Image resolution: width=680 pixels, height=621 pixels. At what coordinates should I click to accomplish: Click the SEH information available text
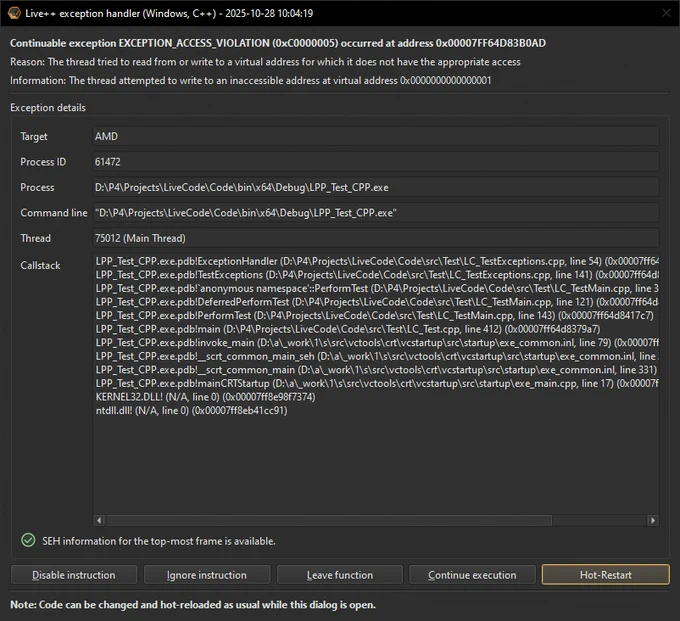(159, 541)
